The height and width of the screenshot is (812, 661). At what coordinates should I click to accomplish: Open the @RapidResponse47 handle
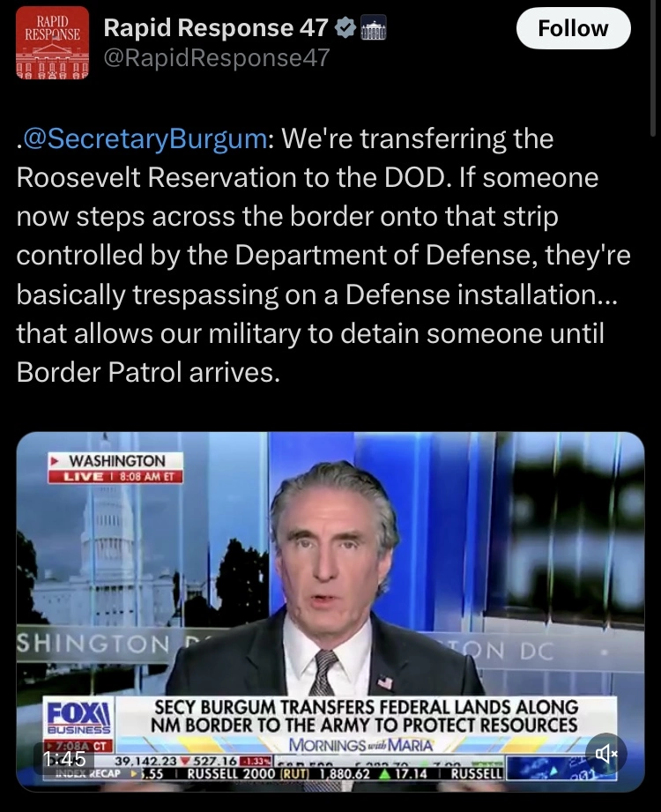point(216,57)
